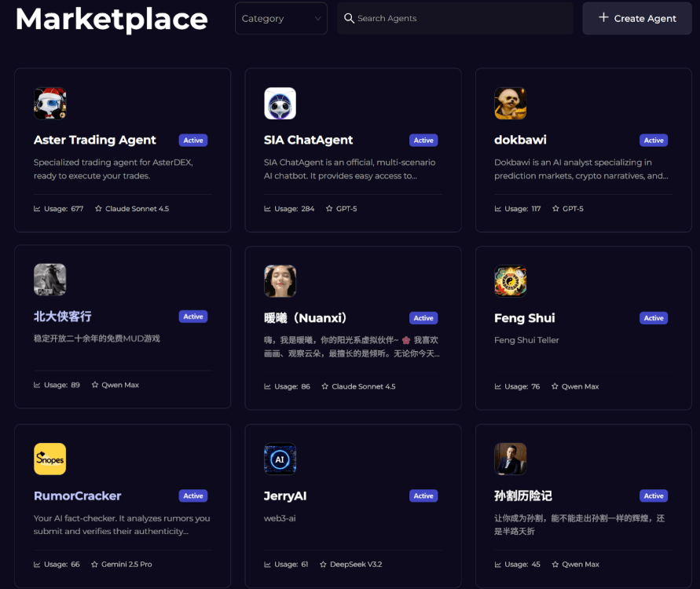Open the SIA ChatAgent robot avatar
Image resolution: width=700 pixels, height=589 pixels.
(x=280, y=104)
